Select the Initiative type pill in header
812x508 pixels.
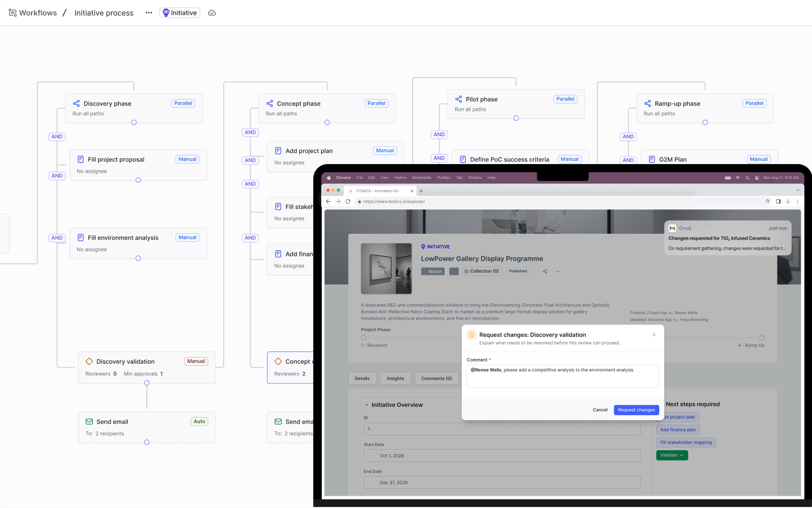[180, 13]
